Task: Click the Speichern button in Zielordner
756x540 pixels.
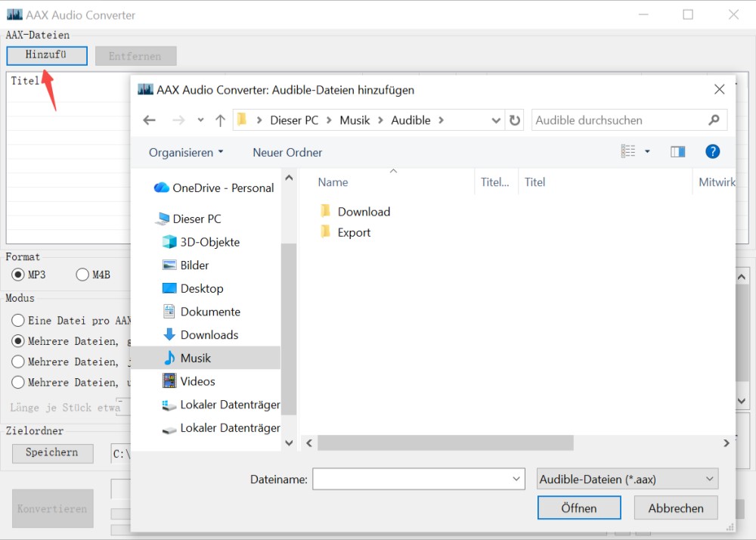Action: click(53, 453)
